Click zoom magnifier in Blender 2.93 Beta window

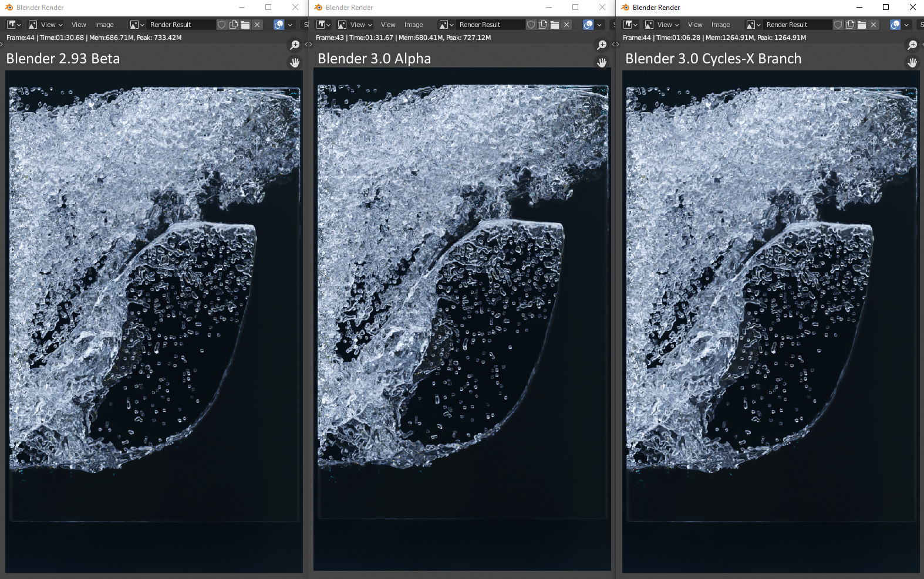pyautogui.click(x=295, y=45)
